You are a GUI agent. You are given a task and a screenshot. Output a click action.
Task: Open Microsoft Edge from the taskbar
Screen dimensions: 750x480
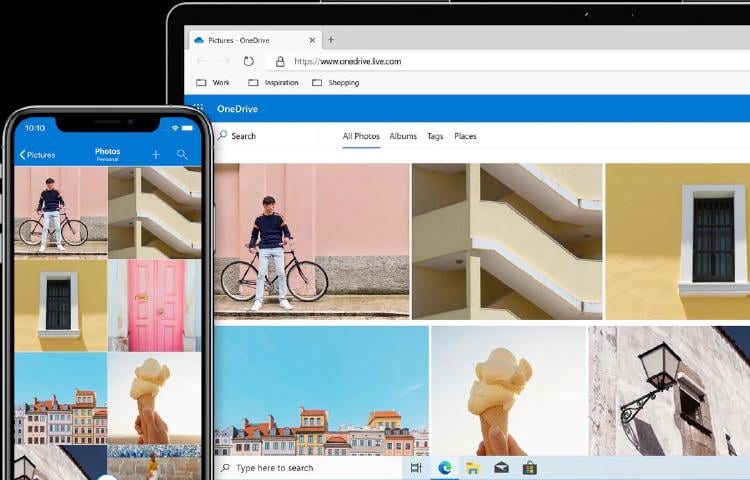tap(445, 467)
